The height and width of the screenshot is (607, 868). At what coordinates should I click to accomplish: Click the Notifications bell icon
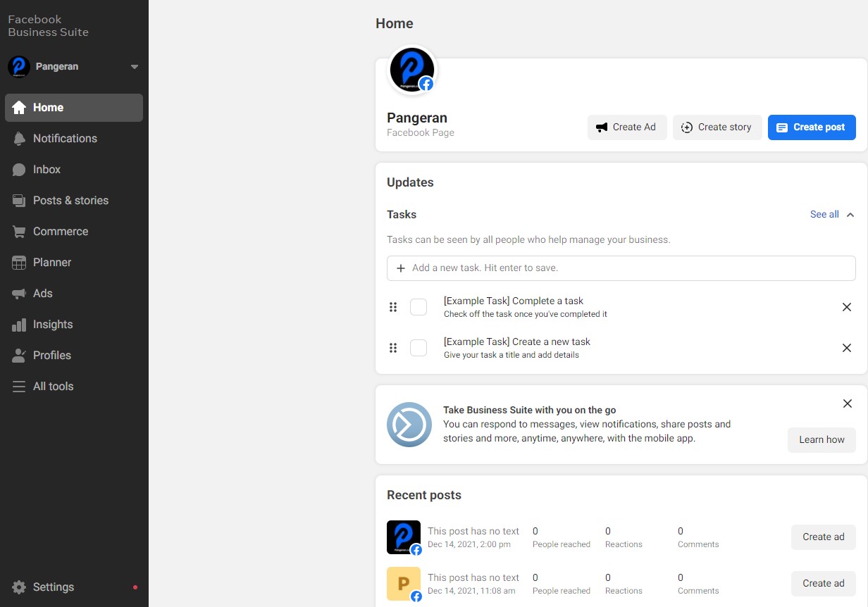click(19, 139)
